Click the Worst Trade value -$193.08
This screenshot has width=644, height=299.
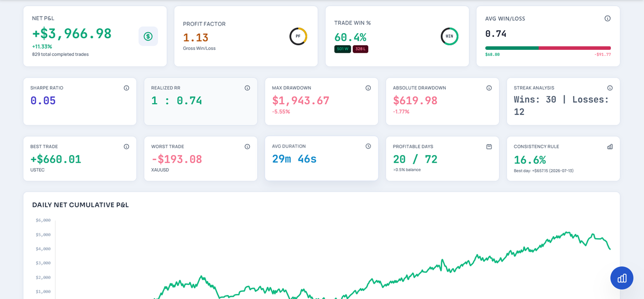click(x=177, y=160)
